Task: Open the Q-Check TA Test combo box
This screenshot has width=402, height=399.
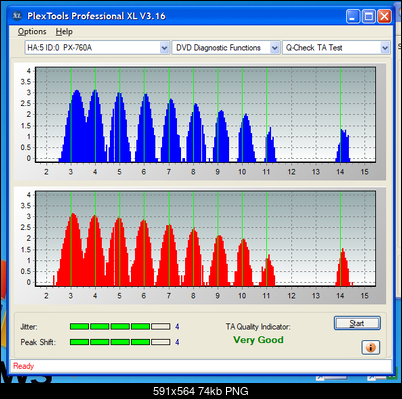Action: coord(336,48)
